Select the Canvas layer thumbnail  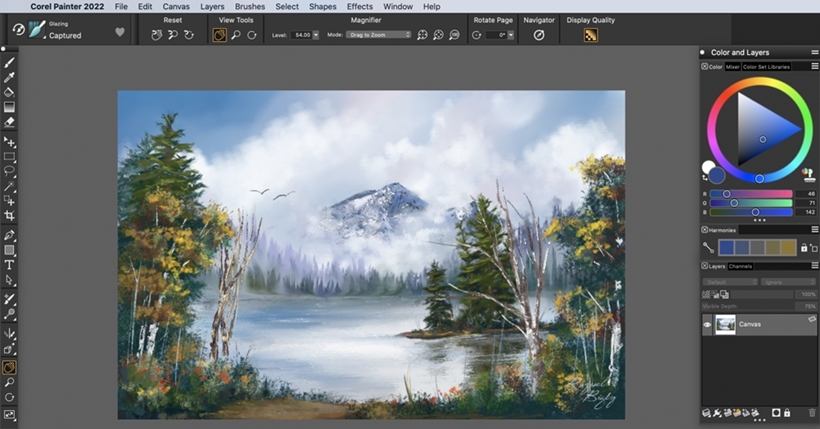click(x=725, y=325)
